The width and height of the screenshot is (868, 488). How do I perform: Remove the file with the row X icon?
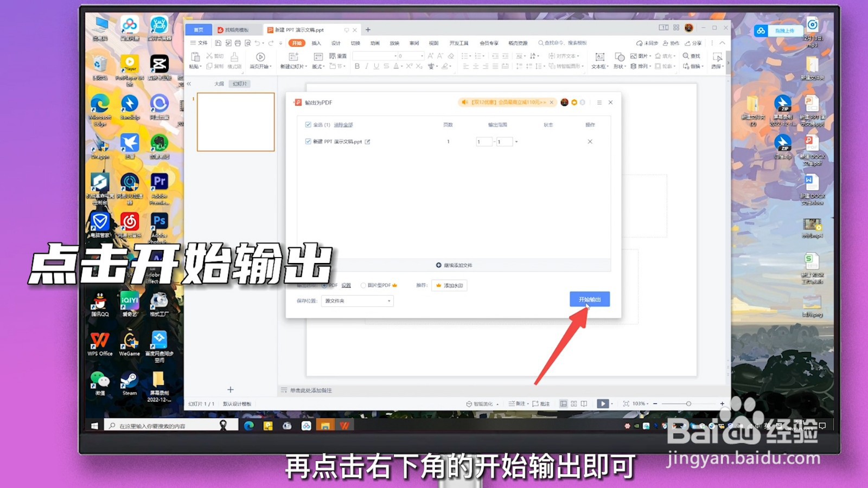pos(590,142)
